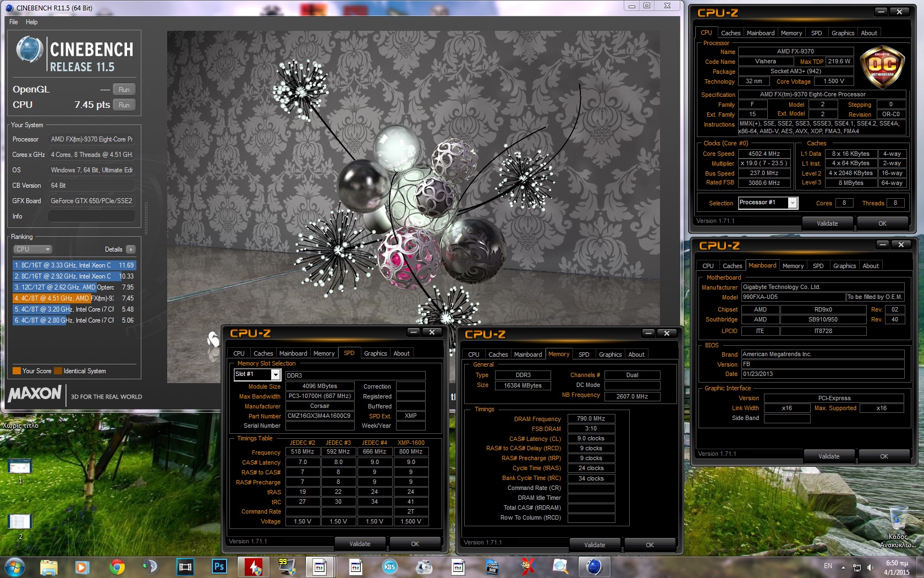Open the Help menu in CINEBENCH
This screenshot has width=924, height=578.
(32, 22)
